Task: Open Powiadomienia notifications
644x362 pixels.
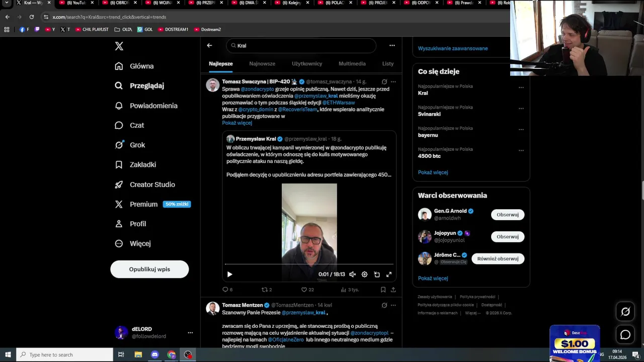Action: coord(146,106)
